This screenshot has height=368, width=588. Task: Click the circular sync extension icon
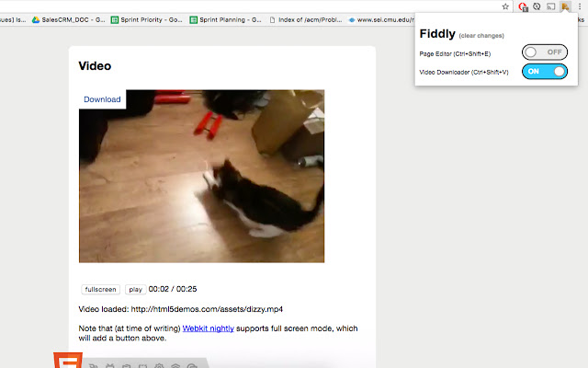537,6
